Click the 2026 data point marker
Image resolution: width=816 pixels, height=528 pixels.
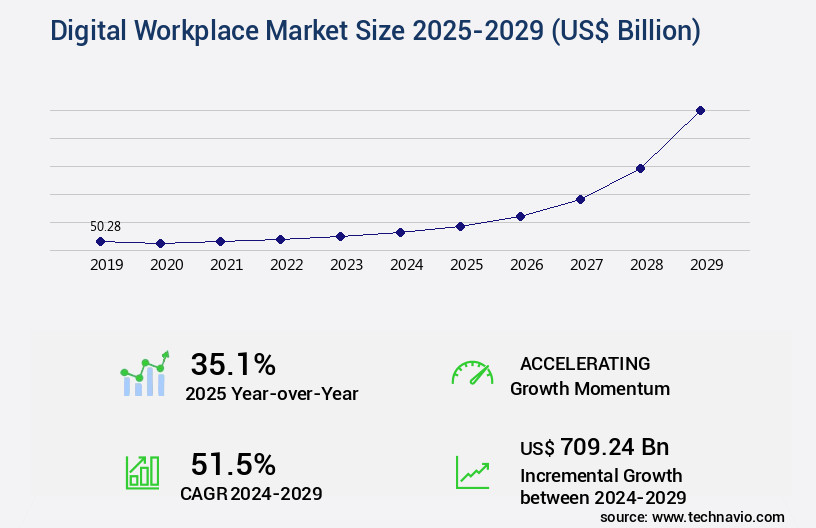coord(520,216)
